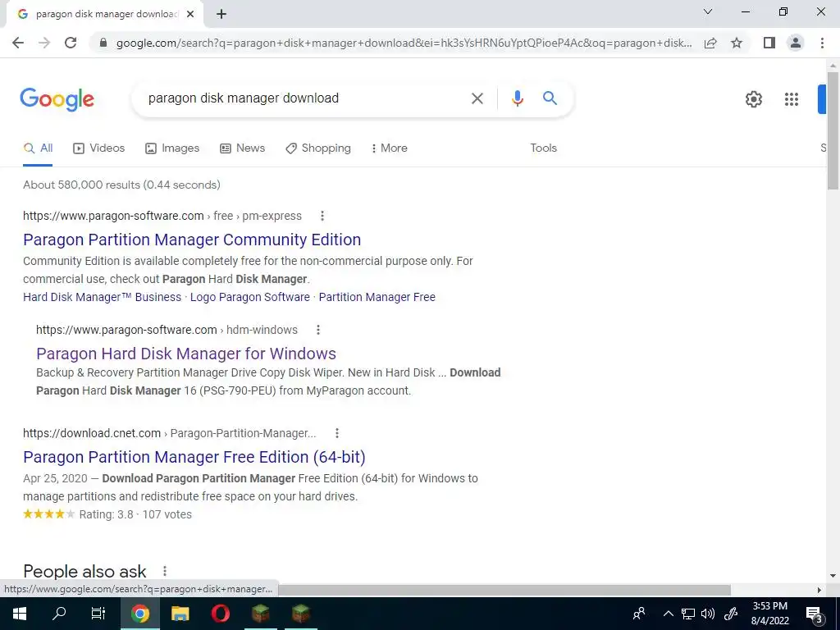This screenshot has width=840, height=630.
Task: Close the paragon disk manager tab
Action: (x=190, y=14)
